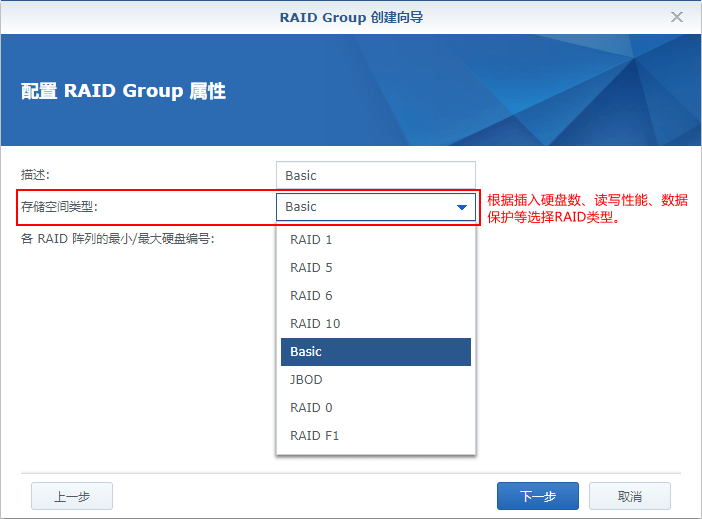Click the description field containing Basic
Screen dimensions: 702x519
pos(376,175)
